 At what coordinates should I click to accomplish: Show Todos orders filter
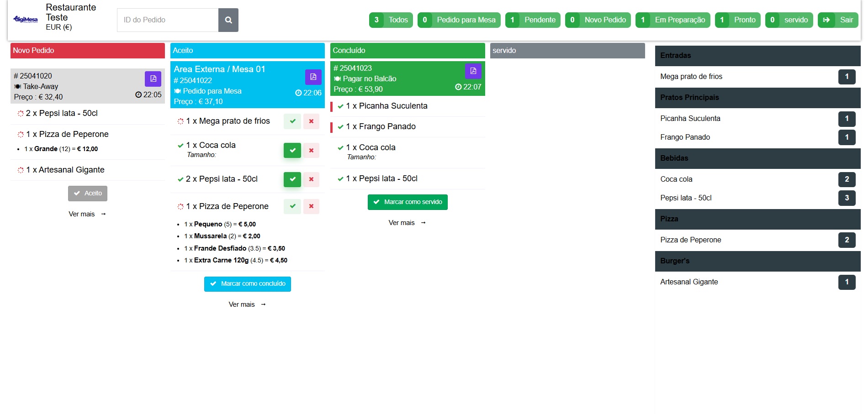[x=391, y=20]
